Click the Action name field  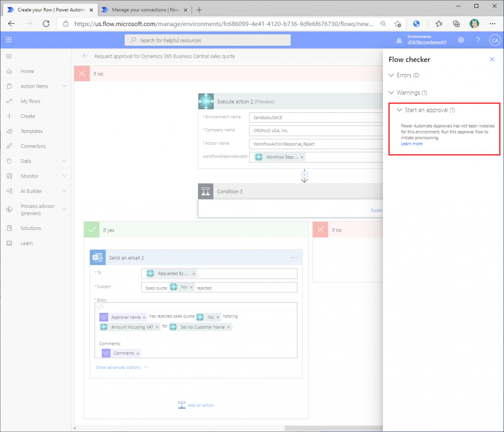tap(316, 144)
